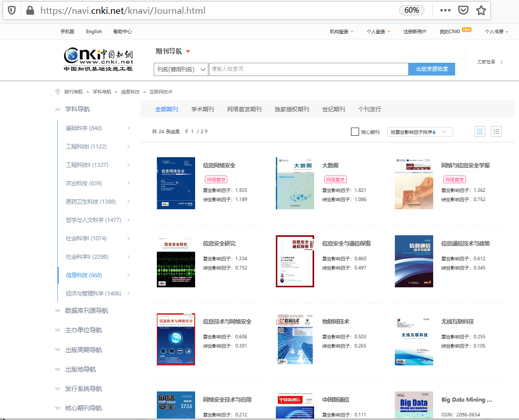Image resolution: width=519 pixels, height=420 pixels.
Task: Select the 世纪期刊 tab
Action: tap(334, 109)
